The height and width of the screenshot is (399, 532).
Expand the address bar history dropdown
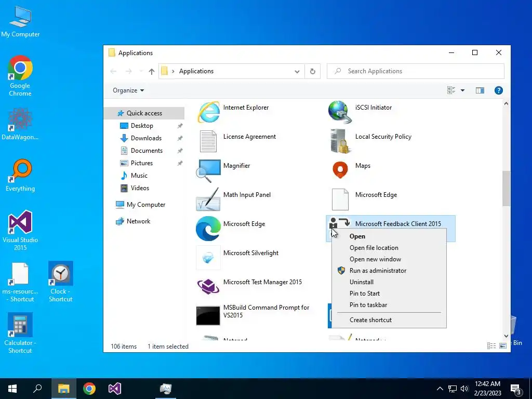(x=297, y=71)
